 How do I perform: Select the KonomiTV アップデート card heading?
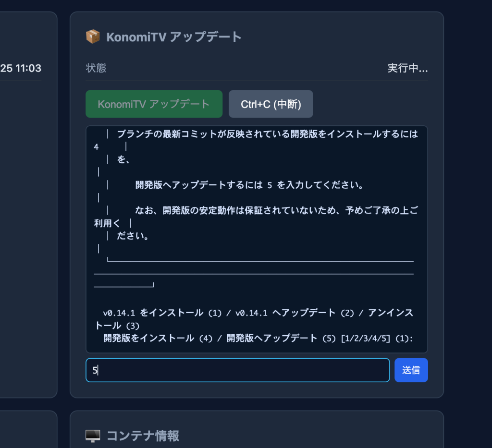tap(174, 37)
